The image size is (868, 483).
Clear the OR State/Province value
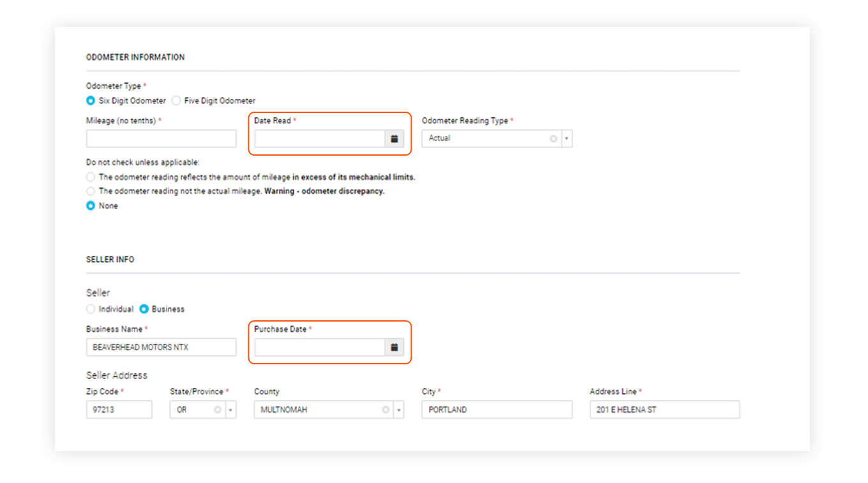pyautogui.click(x=218, y=409)
